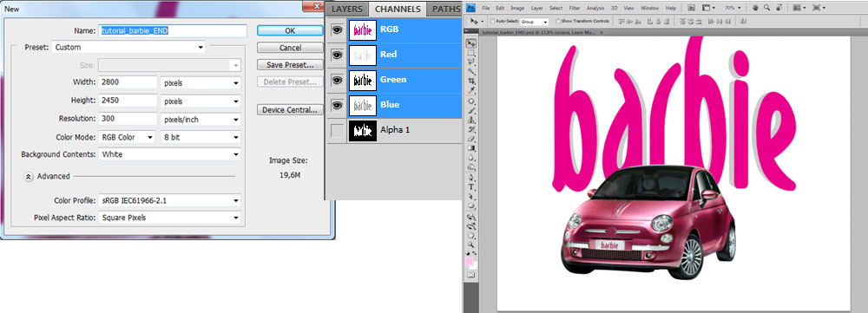Select the Horizontal Type tool
The image size is (868, 313).
471,187
